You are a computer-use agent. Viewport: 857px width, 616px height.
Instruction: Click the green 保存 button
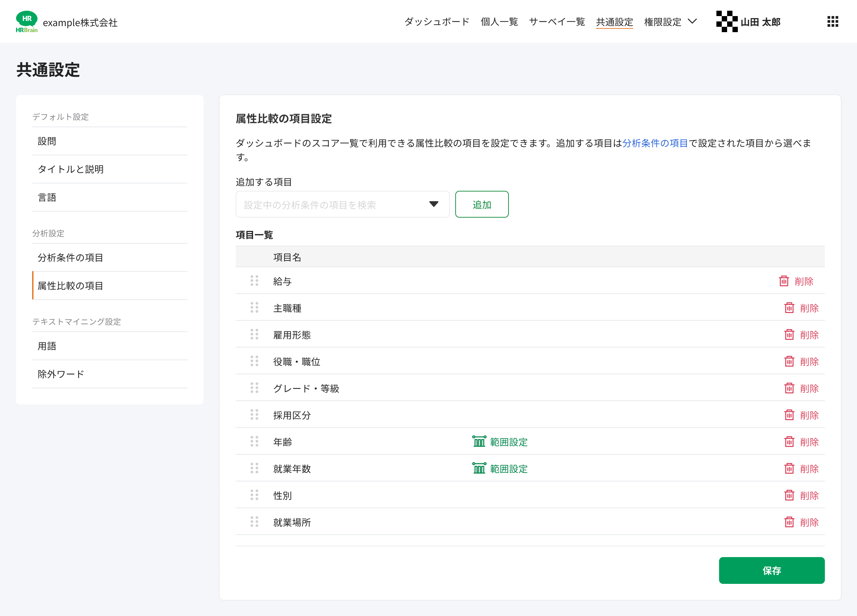tap(772, 570)
